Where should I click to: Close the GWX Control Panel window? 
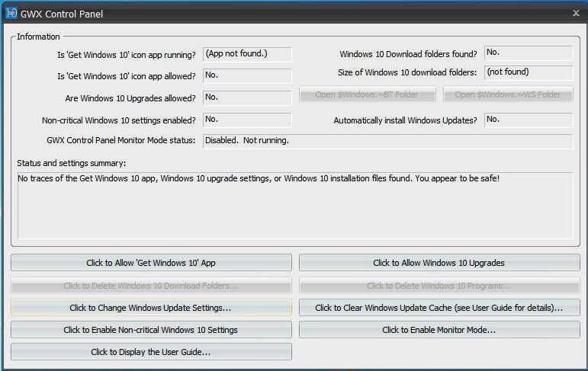(x=576, y=13)
